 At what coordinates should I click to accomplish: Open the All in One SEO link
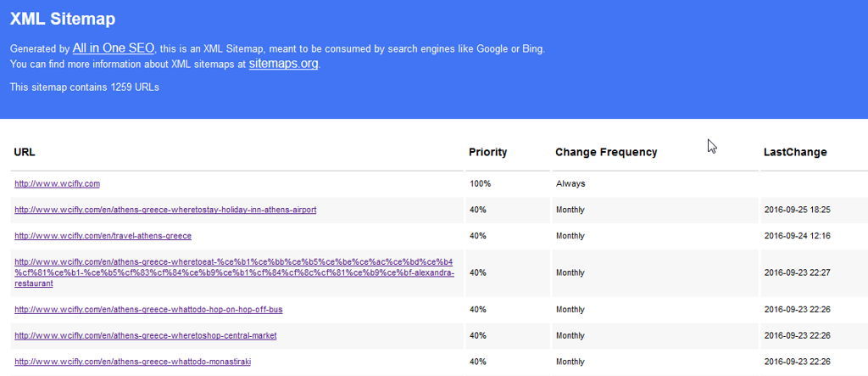(x=113, y=48)
